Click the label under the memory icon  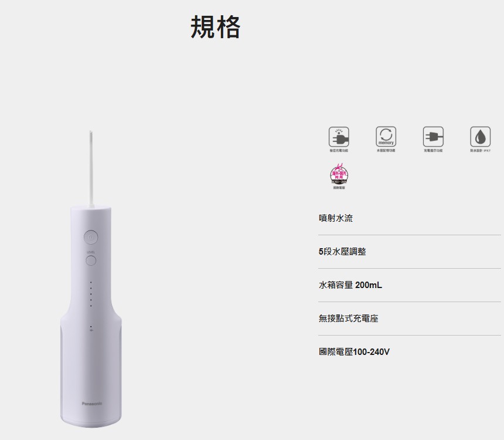click(386, 151)
